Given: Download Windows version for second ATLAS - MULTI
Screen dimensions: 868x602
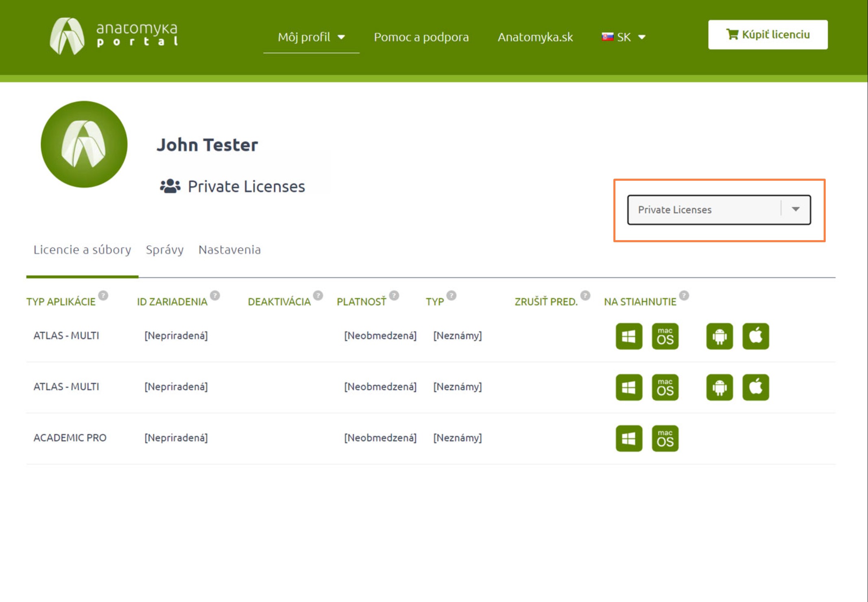Looking at the screenshot, I should [x=628, y=387].
